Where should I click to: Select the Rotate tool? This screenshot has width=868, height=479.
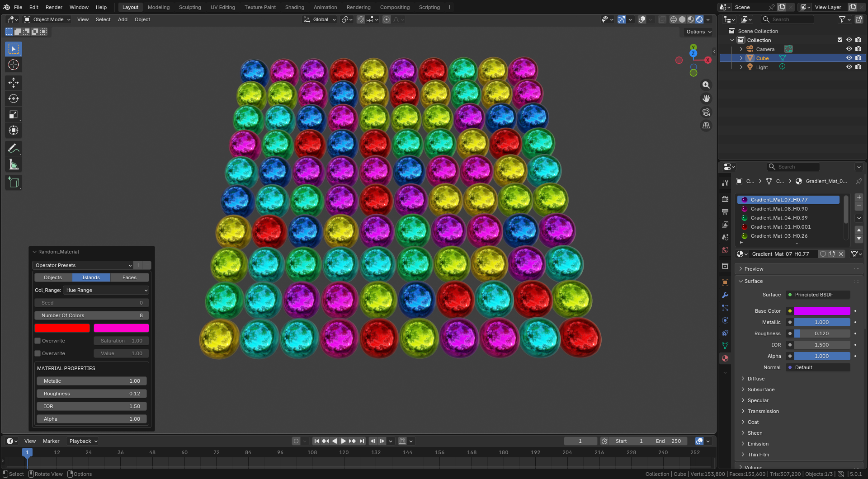(x=14, y=99)
